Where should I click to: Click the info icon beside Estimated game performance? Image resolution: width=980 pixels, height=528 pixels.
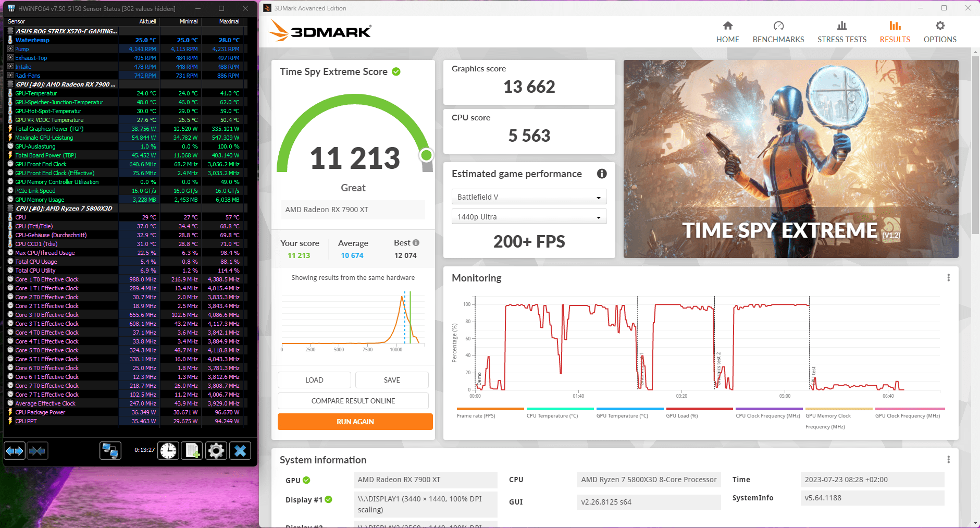[x=602, y=174]
